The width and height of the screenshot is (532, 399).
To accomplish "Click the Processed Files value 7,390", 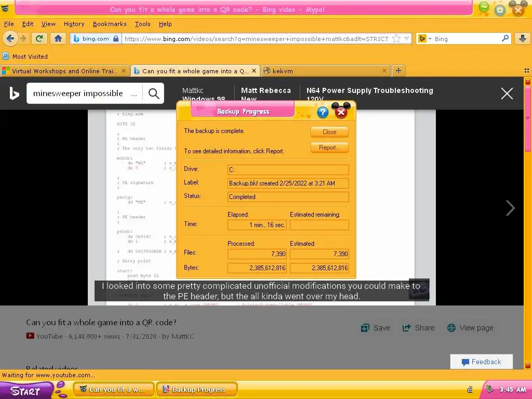I will click(257, 254).
